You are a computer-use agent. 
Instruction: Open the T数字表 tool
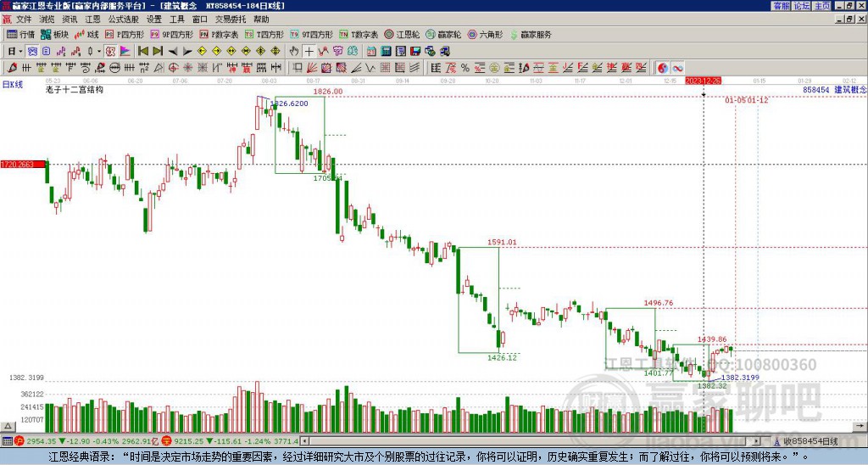[x=359, y=34]
